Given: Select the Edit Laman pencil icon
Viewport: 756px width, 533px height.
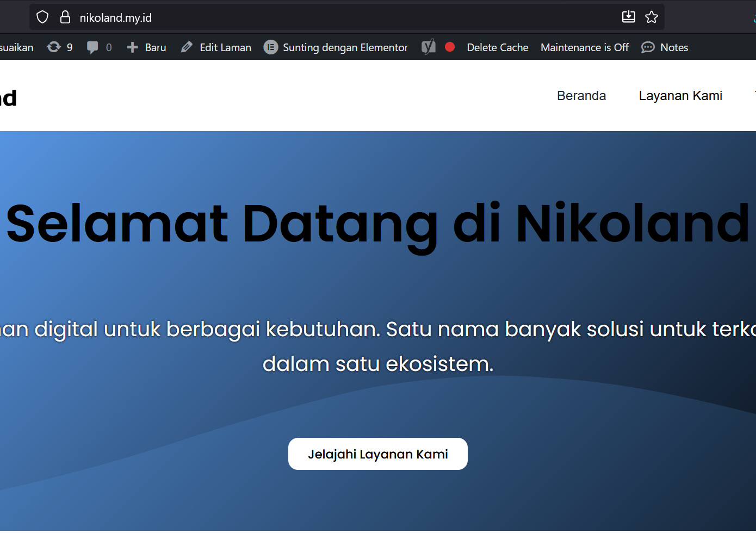Looking at the screenshot, I should pos(187,47).
